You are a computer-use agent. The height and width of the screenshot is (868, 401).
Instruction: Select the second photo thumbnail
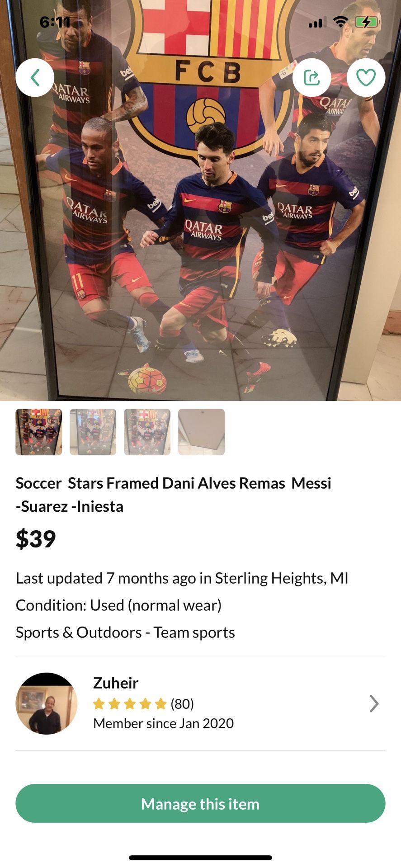tap(93, 432)
